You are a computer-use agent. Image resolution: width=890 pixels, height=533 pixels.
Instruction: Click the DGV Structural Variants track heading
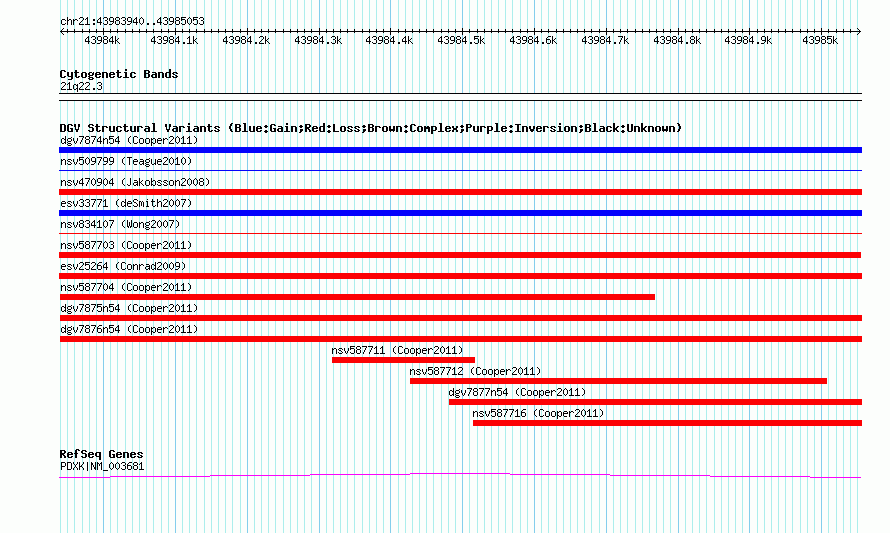pos(371,128)
